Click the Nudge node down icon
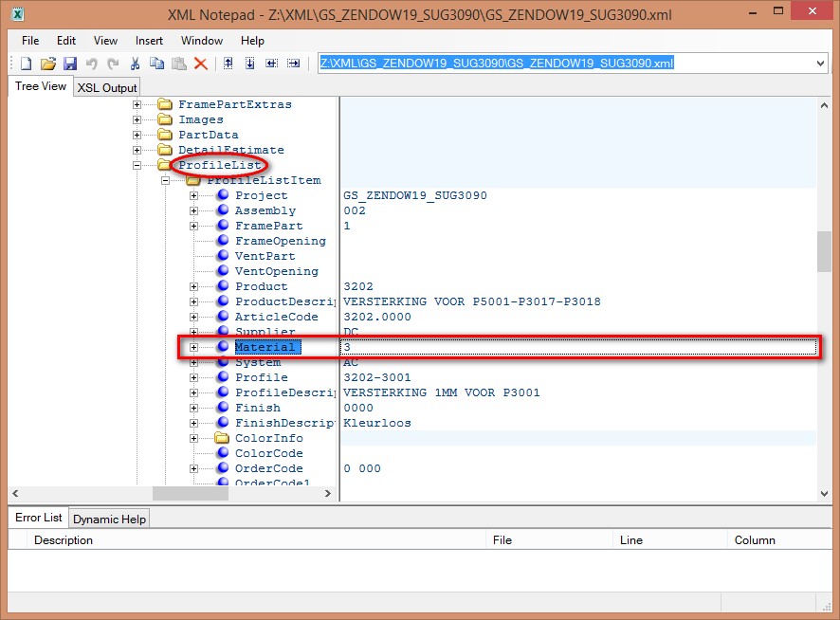The height and width of the screenshot is (620, 840). 250,64
